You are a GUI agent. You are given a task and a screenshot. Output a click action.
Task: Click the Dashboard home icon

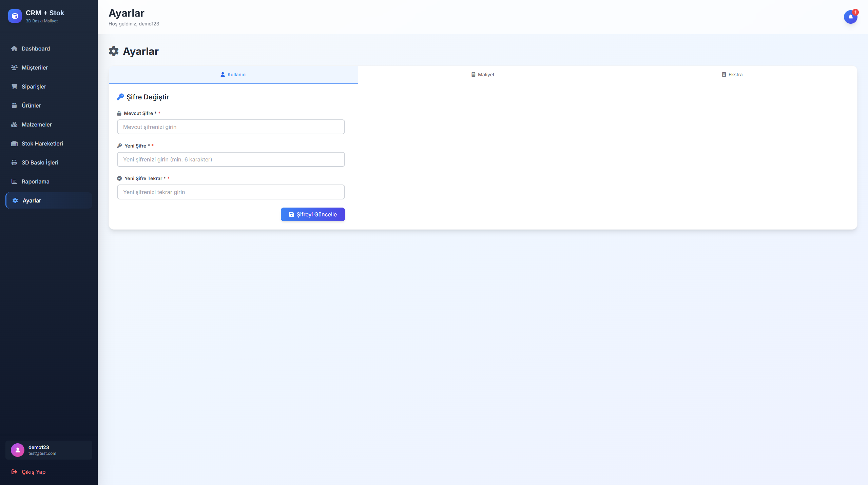point(14,48)
